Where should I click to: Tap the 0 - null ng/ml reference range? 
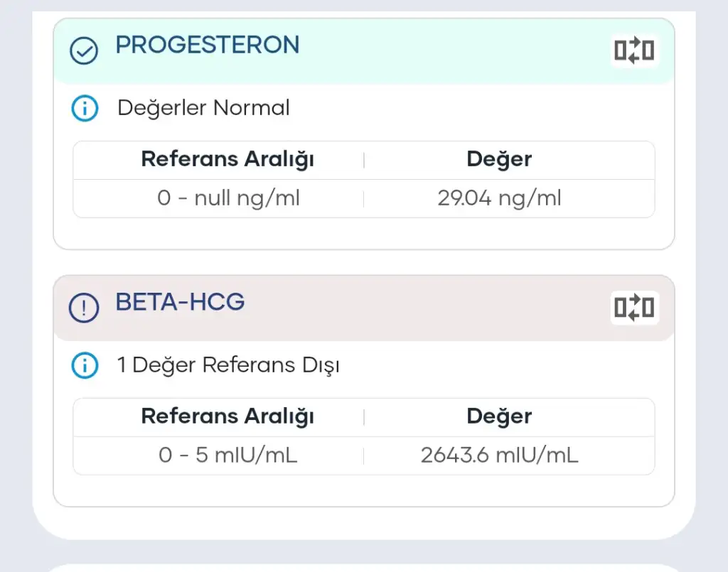click(228, 198)
